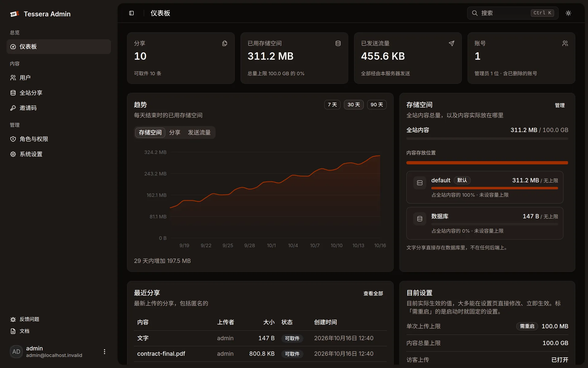Screen dimensions: 588x368
Task: Click the database icon on 已用存储空间 card
Action: pyautogui.click(x=338, y=44)
